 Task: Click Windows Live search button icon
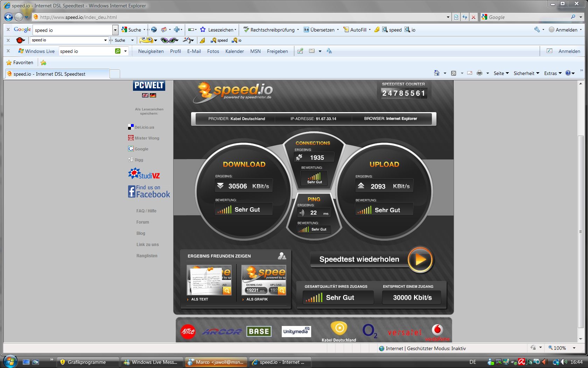[118, 51]
